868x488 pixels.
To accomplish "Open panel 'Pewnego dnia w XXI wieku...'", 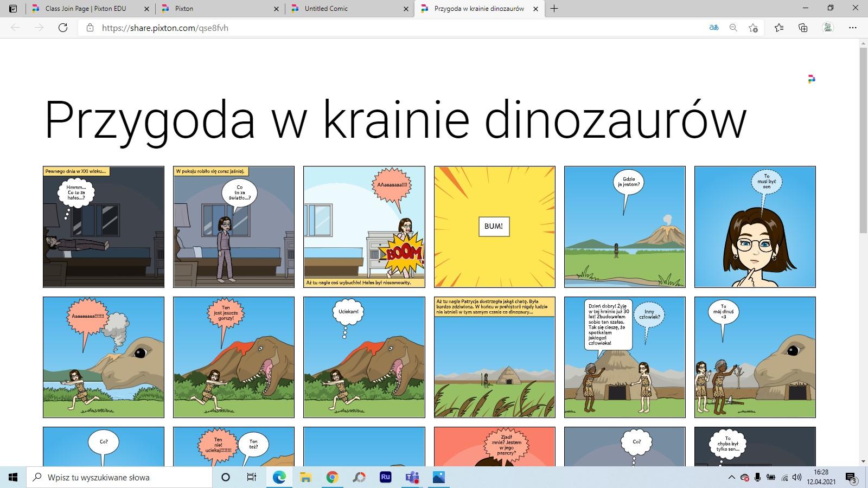I will 104,227.
